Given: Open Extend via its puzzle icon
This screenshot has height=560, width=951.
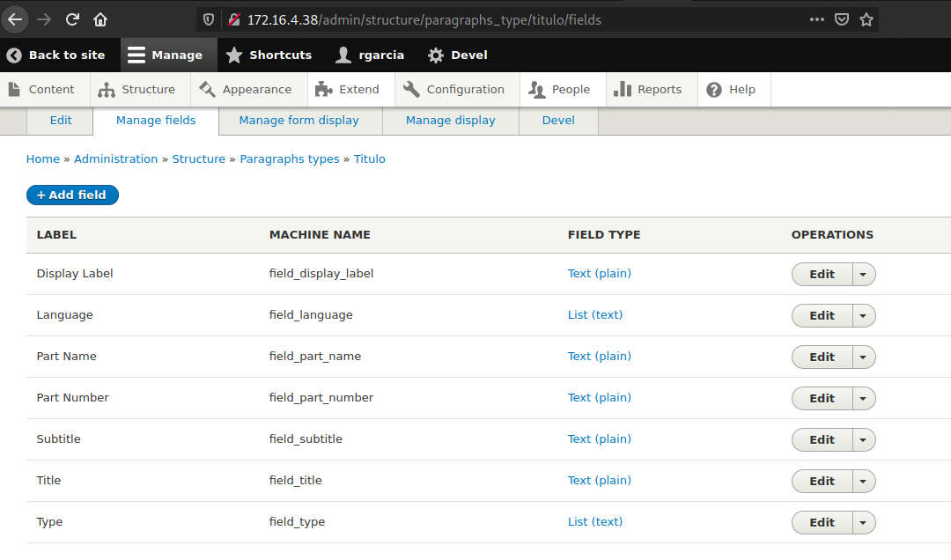Looking at the screenshot, I should [x=324, y=89].
